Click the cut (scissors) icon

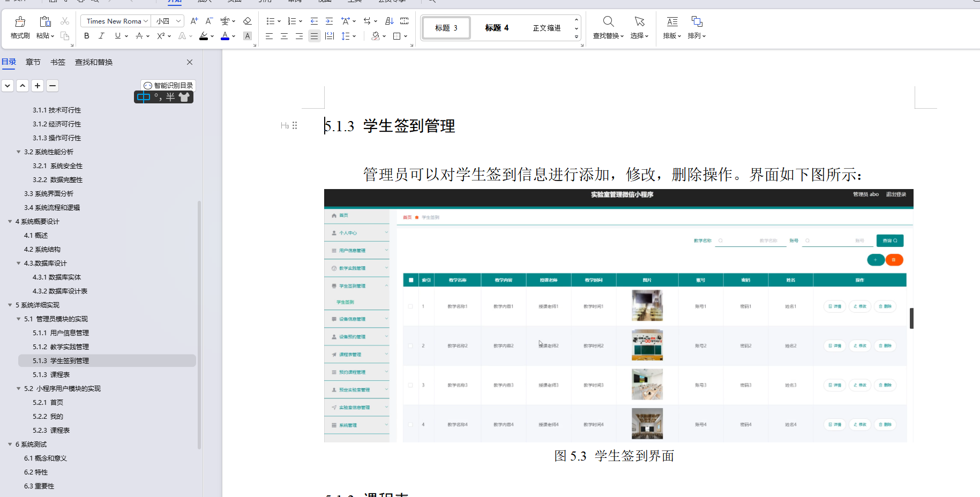65,20
